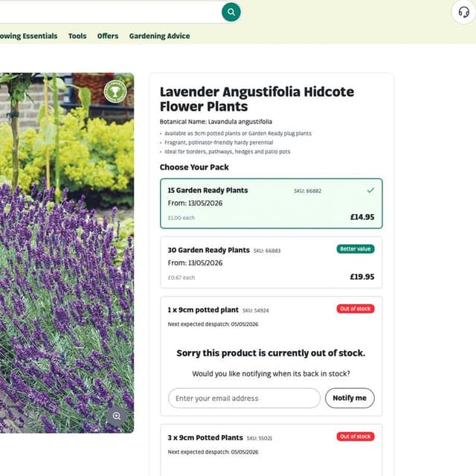
Task: Open Gardening Advice navigation link
Action: [x=159, y=36]
